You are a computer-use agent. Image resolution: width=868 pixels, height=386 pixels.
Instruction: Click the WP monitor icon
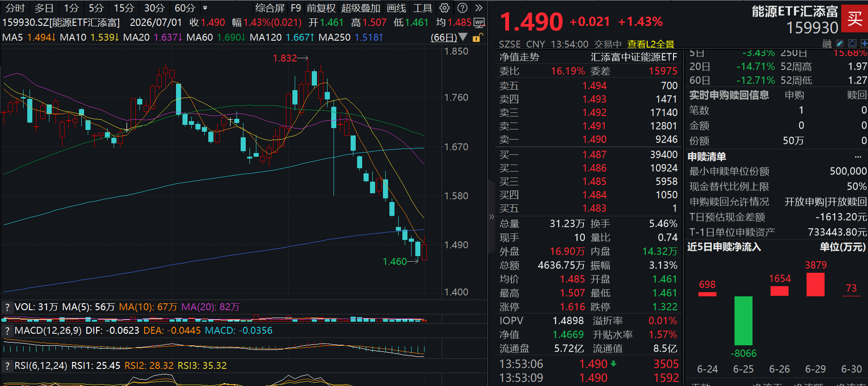(480, 22)
